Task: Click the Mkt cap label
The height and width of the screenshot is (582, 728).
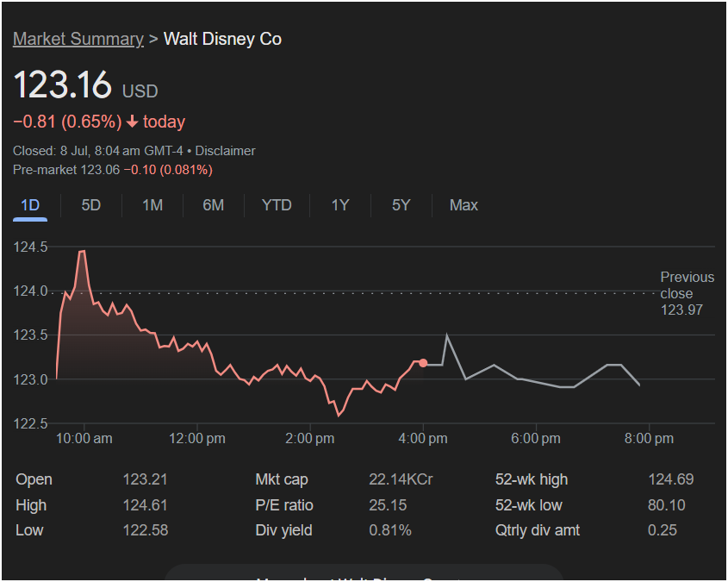Action: (282, 479)
